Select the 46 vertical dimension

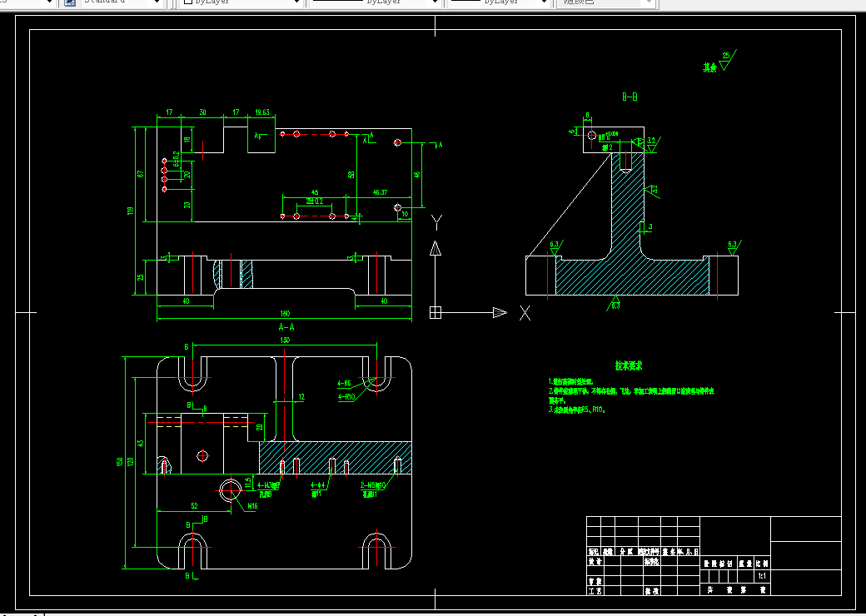coord(417,175)
